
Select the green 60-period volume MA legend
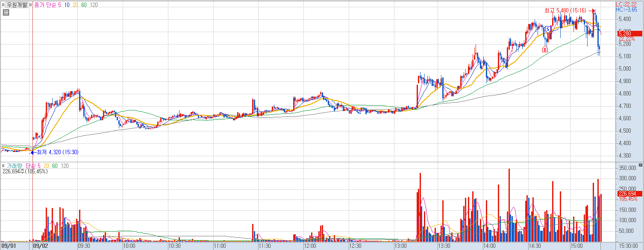tap(54, 166)
